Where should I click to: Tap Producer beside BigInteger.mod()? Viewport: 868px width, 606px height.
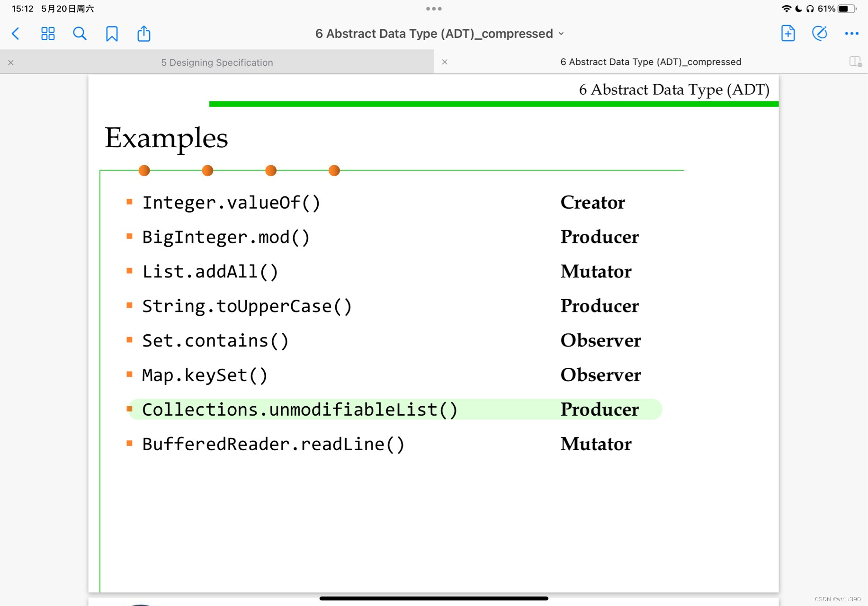point(600,237)
